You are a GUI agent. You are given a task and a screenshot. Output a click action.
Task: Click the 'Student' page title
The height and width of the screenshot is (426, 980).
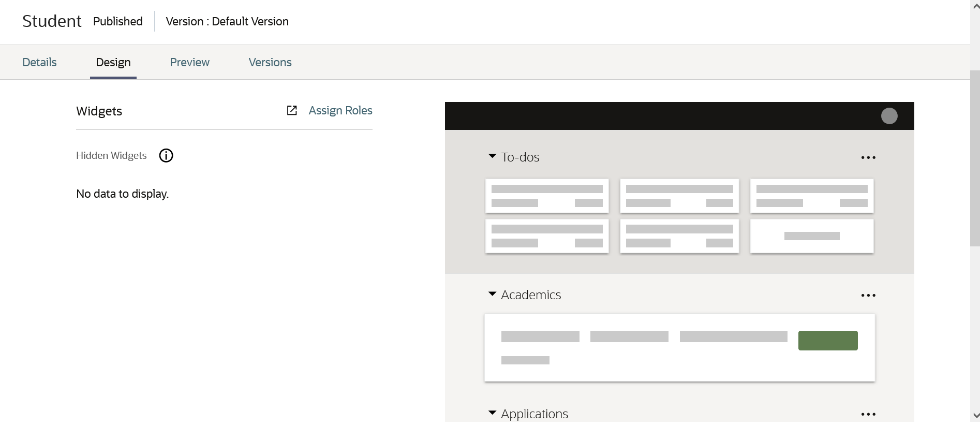click(52, 21)
